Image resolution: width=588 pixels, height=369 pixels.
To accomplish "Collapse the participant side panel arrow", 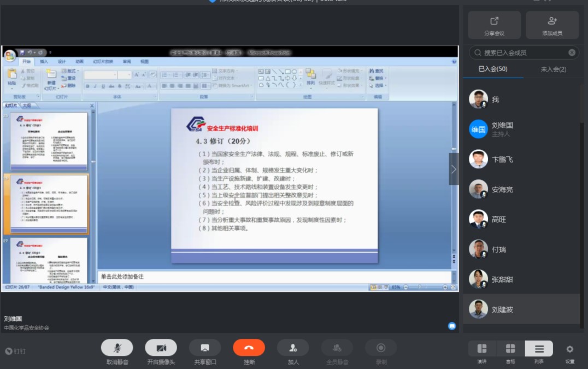I will coord(454,169).
